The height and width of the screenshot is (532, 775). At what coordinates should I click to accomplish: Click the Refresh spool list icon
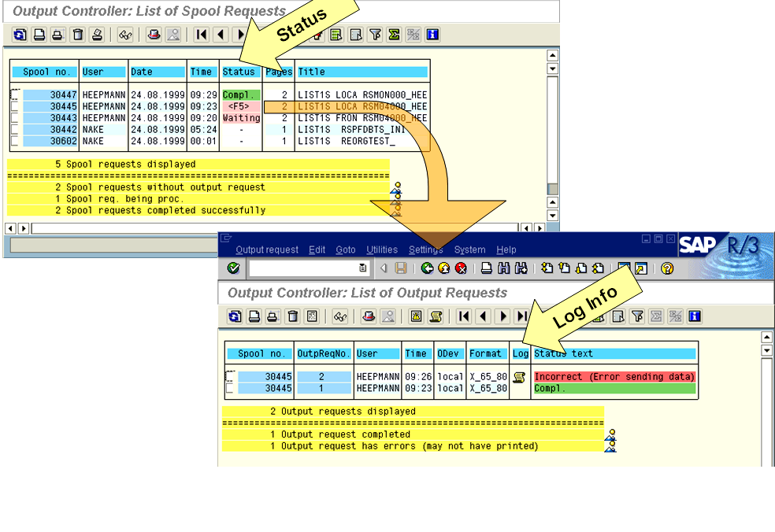20,35
